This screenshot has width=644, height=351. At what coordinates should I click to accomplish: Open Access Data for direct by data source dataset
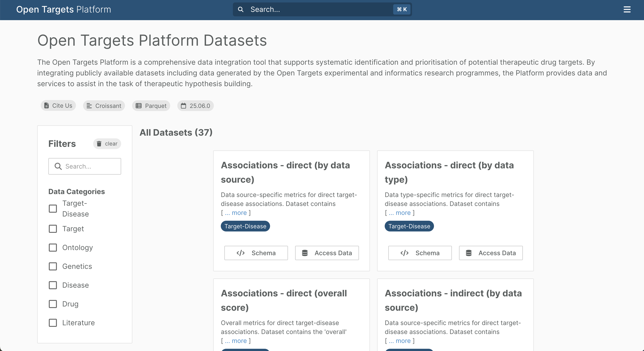[x=327, y=253]
